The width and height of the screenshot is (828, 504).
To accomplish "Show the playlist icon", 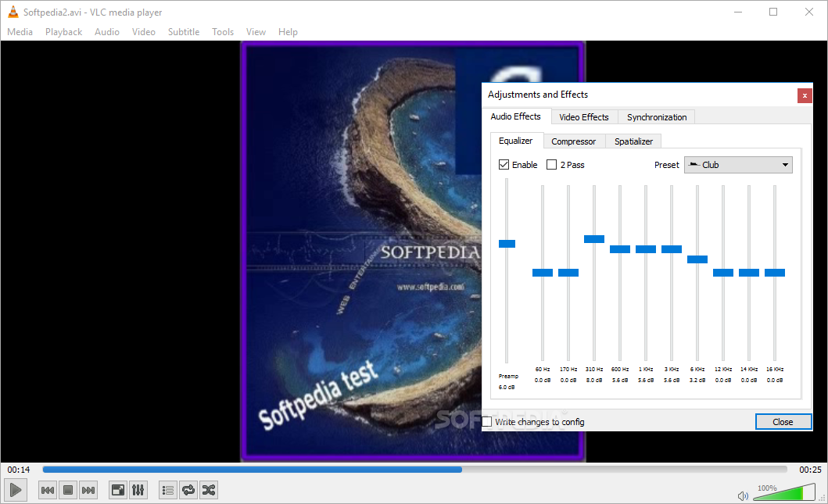I will tap(168, 490).
